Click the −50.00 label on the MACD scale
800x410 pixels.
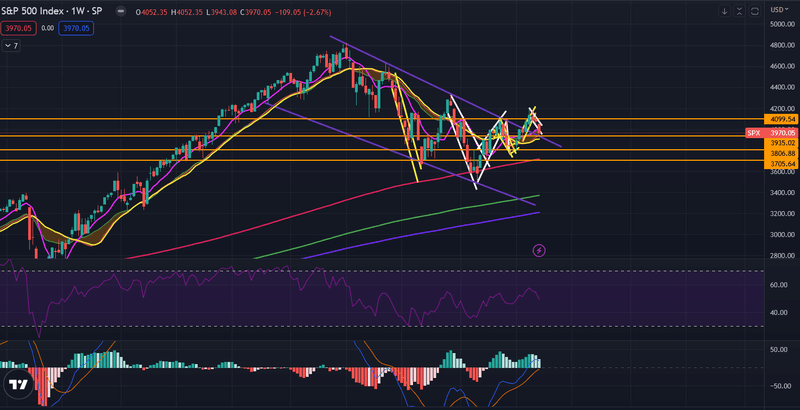click(x=783, y=386)
